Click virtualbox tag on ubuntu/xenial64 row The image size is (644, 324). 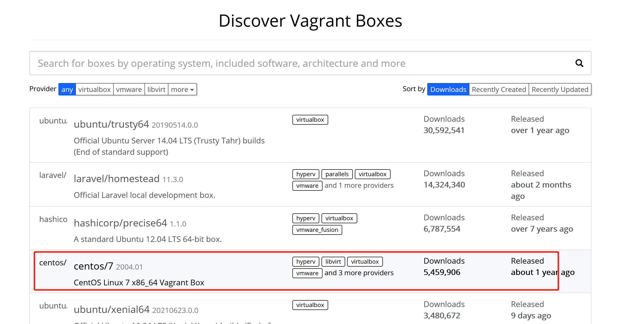(310, 305)
